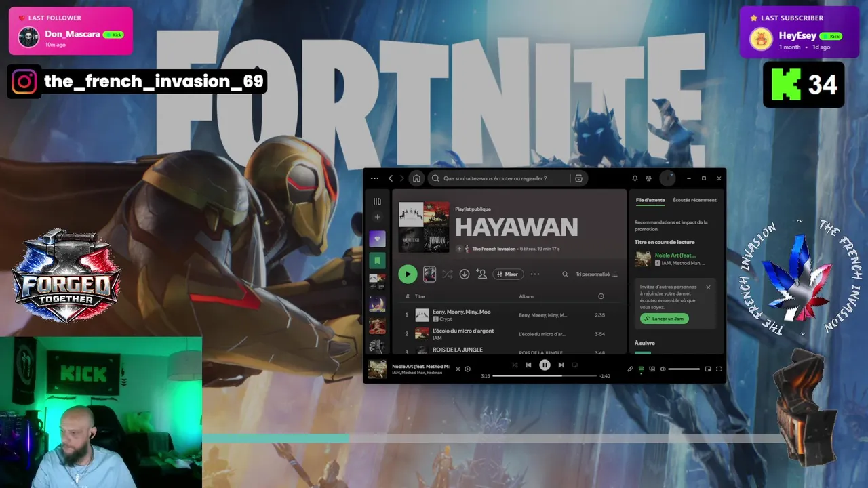Sort tracks by the Titre column header

click(x=420, y=296)
